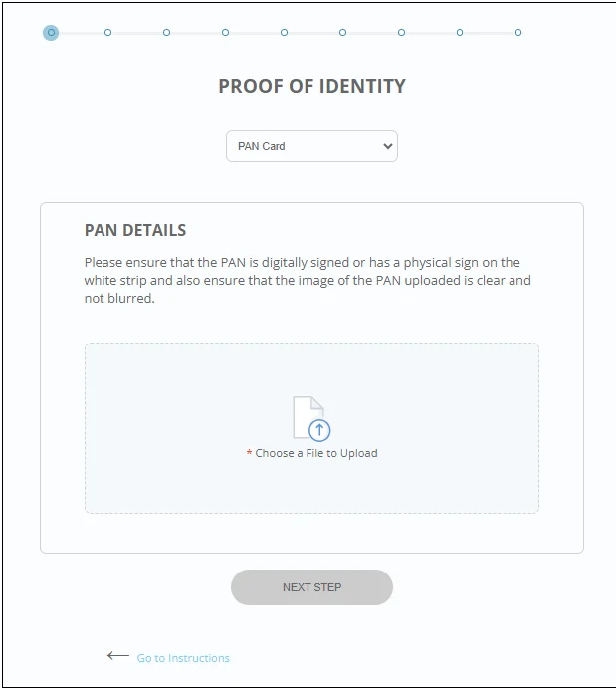This screenshot has width=616, height=688.
Task: Click the left arrow beside Go to Instructions
Action: [x=117, y=656]
